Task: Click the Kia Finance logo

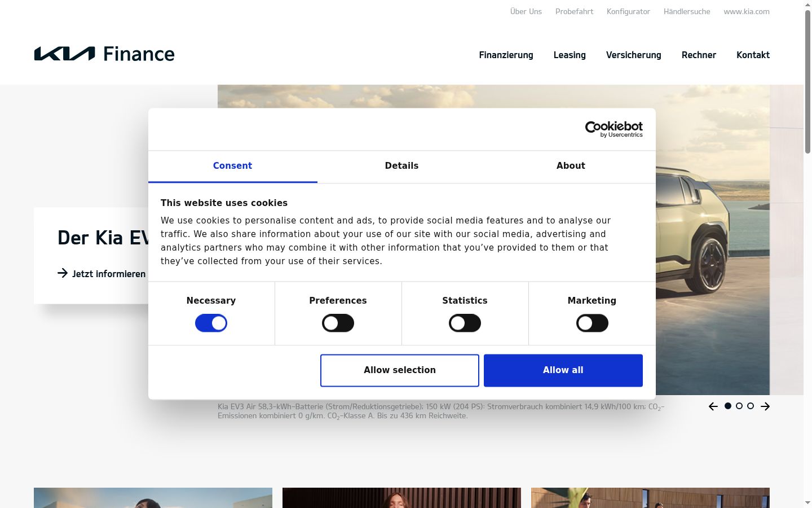Action: pos(104,54)
